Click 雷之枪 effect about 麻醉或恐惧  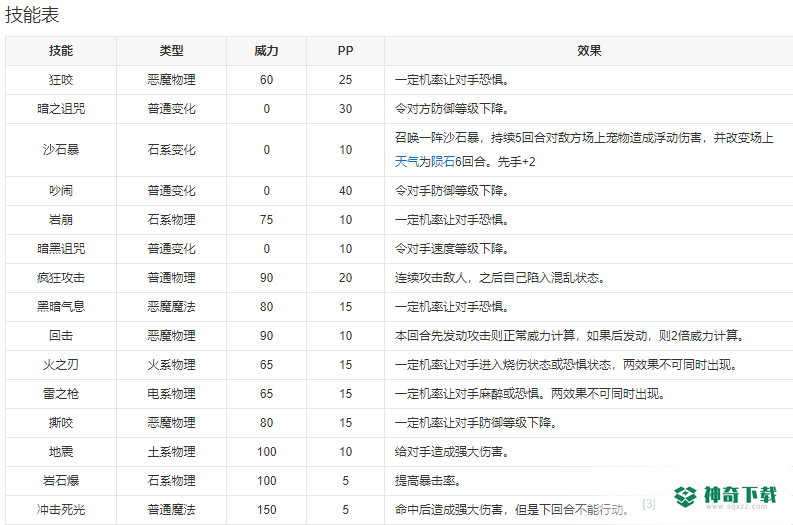pyautogui.click(x=530, y=393)
